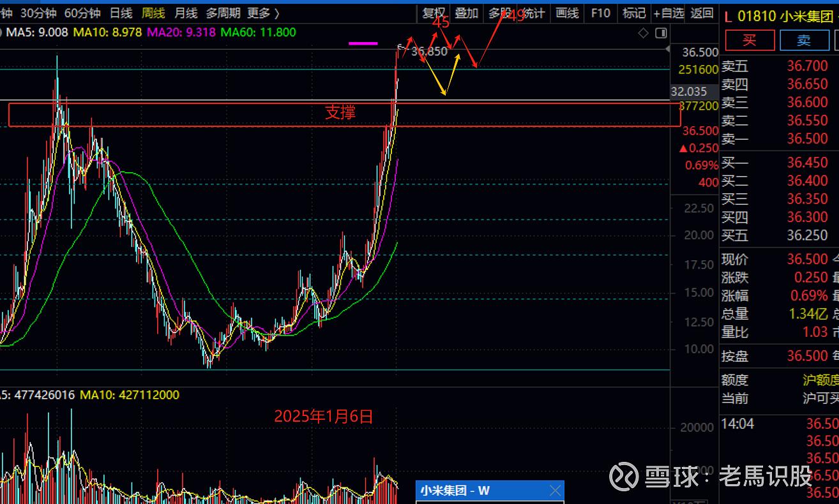Screen dimensions: 839x504
Task: Click the 32.035 crosshair price label
Action: (x=689, y=92)
